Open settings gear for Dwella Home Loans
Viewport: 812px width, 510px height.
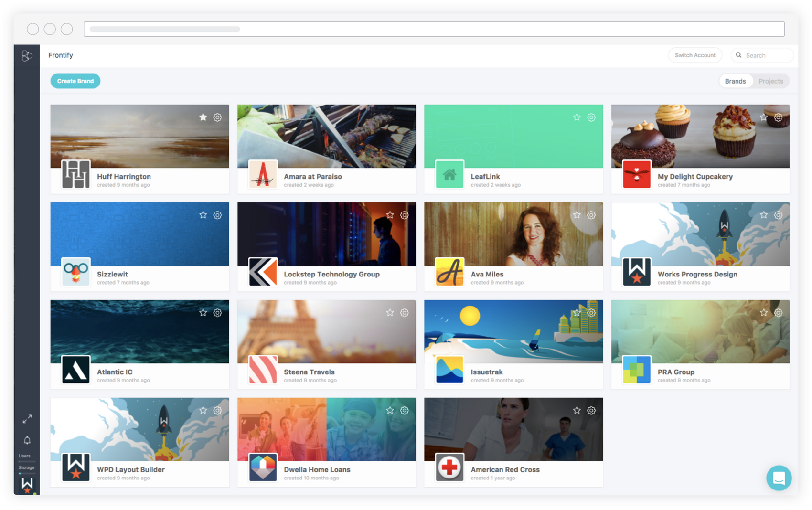[405, 411]
